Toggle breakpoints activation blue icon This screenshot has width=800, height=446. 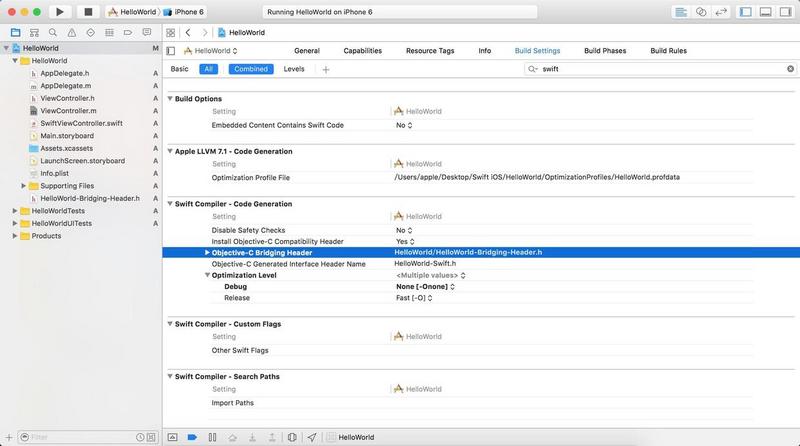point(192,437)
